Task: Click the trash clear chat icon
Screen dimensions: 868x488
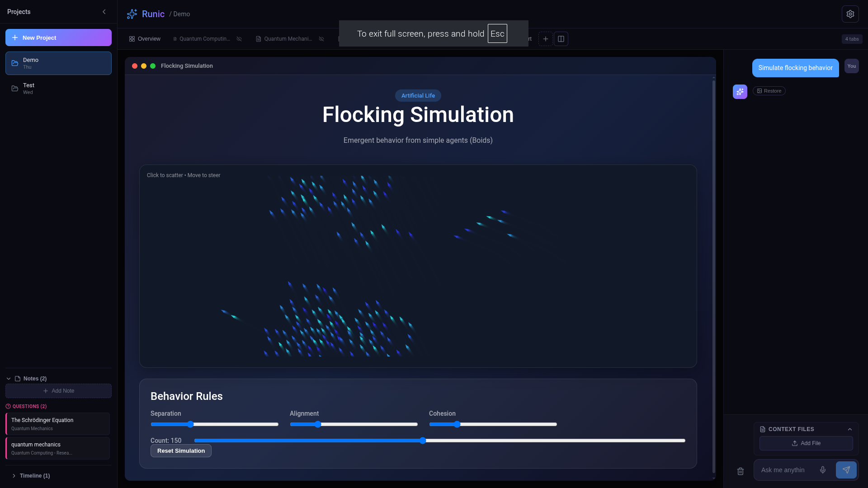Action: (741, 471)
